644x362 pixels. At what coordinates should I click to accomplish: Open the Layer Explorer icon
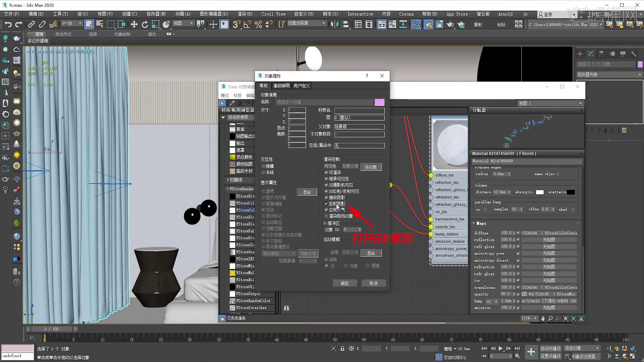[x=369, y=24]
